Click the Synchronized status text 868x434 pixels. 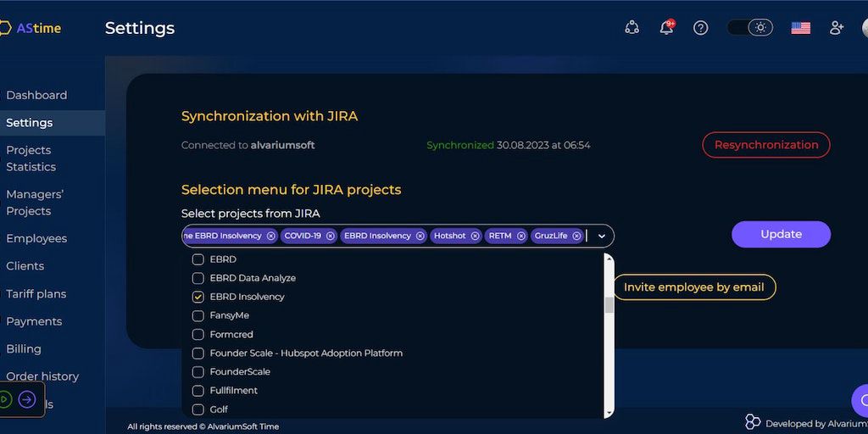[x=460, y=146]
